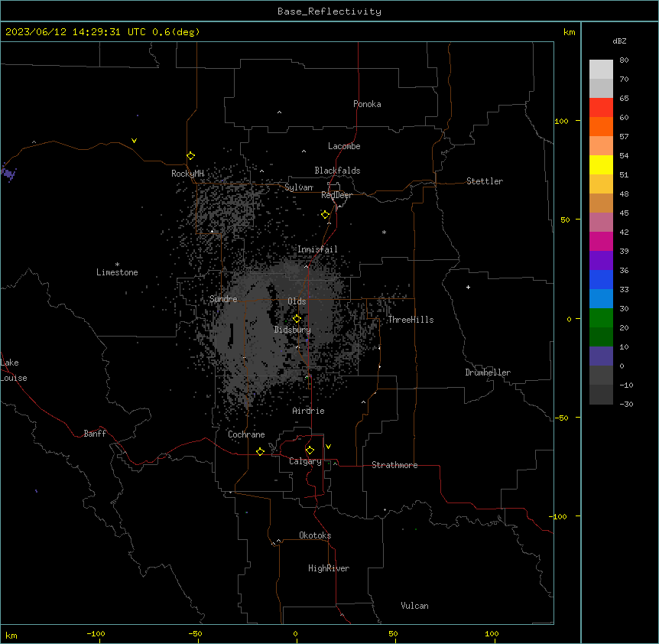Select the Base_Reflectivity title text

pyautogui.click(x=329, y=11)
